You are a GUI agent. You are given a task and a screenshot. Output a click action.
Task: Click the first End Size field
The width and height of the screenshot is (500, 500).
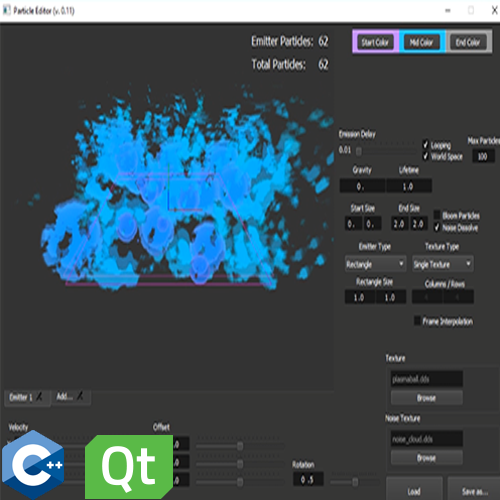click(400, 223)
